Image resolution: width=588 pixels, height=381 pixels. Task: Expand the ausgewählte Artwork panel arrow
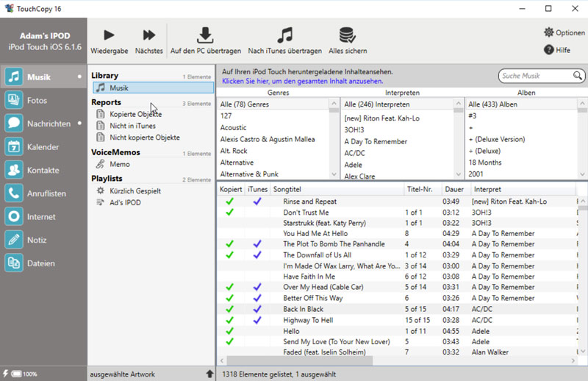(209, 374)
